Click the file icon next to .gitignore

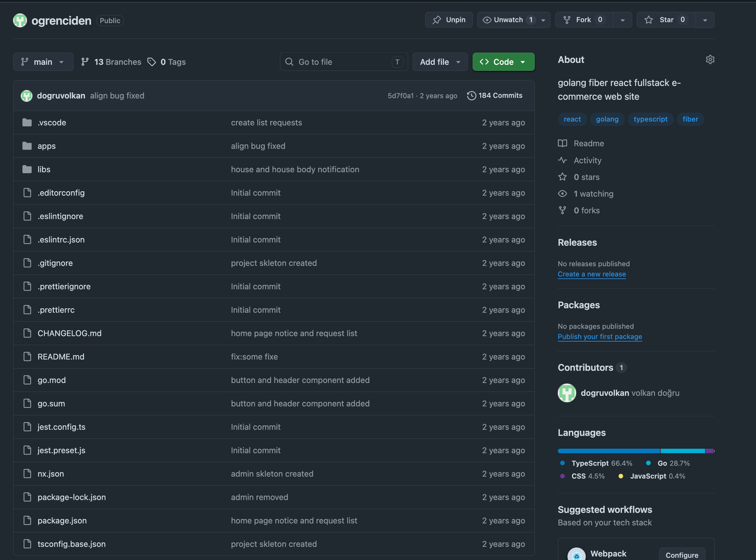point(27,263)
